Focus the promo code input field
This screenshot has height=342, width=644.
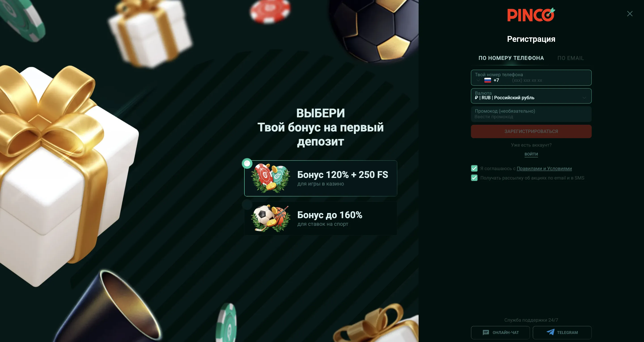click(531, 114)
